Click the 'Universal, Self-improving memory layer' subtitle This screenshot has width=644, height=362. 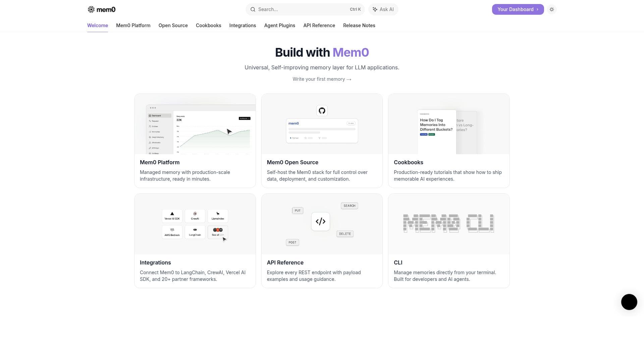point(322,68)
